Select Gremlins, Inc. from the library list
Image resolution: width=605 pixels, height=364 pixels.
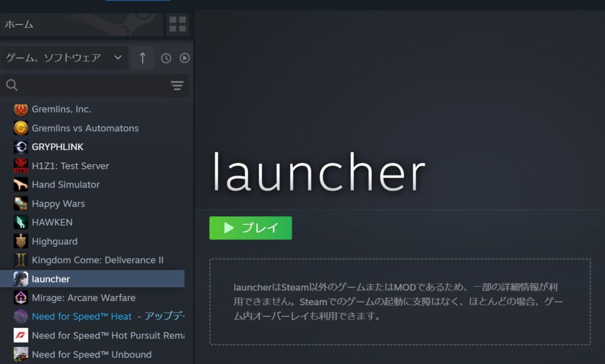[62, 109]
